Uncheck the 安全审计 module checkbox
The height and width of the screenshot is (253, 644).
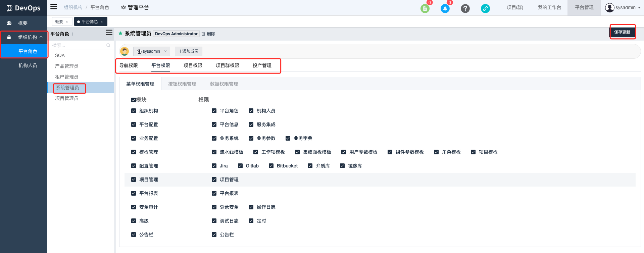point(134,207)
